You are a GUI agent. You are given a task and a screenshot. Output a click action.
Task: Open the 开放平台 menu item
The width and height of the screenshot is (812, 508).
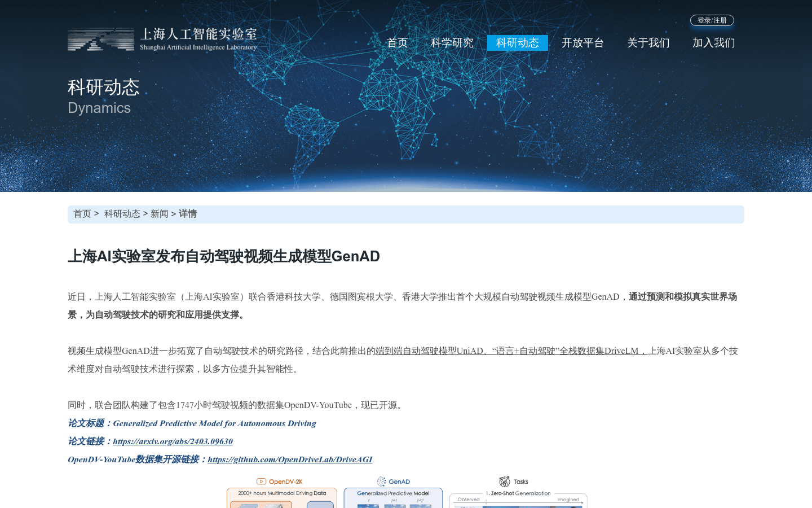582,43
